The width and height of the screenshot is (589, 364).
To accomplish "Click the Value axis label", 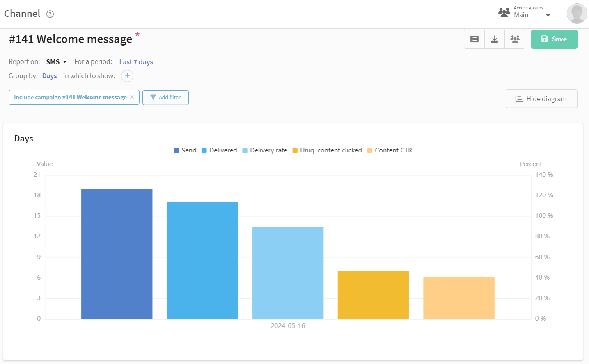I will click(45, 164).
